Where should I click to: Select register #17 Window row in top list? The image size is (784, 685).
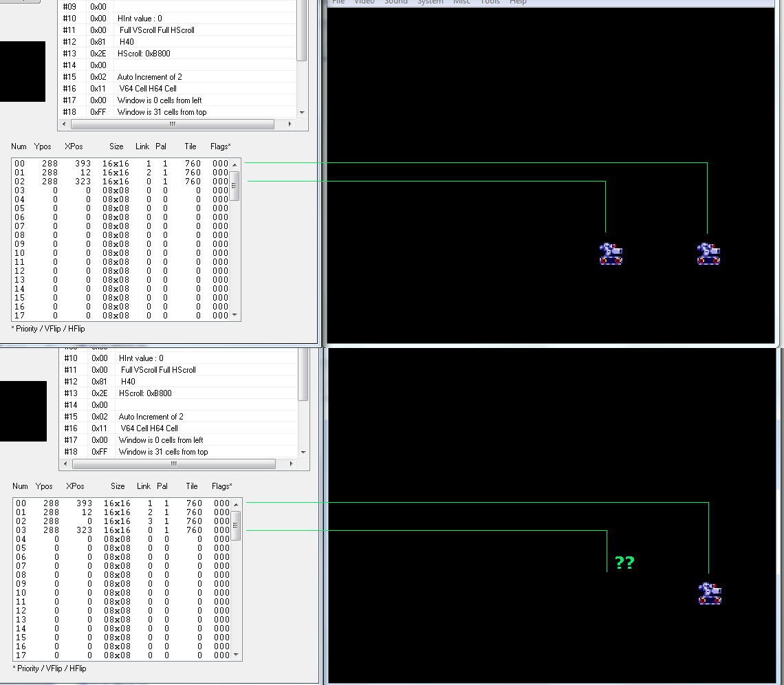177,100
